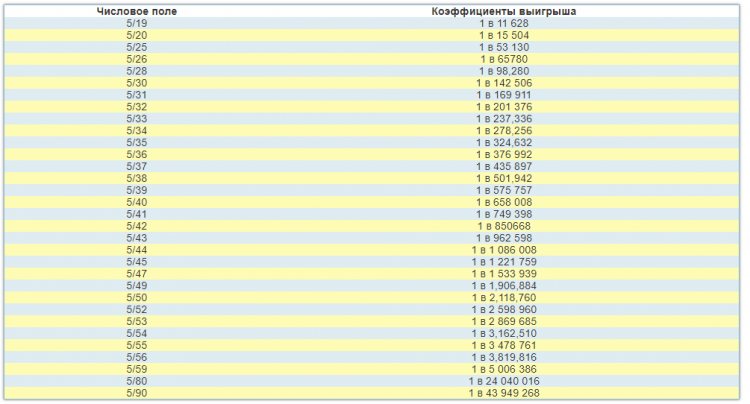Select the value '1 в 1 221 759'

[x=504, y=262]
